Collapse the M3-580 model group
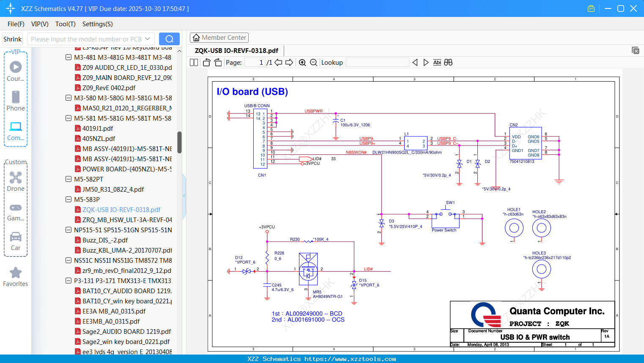Image resolution: width=644 pixels, height=363 pixels. tap(69, 98)
